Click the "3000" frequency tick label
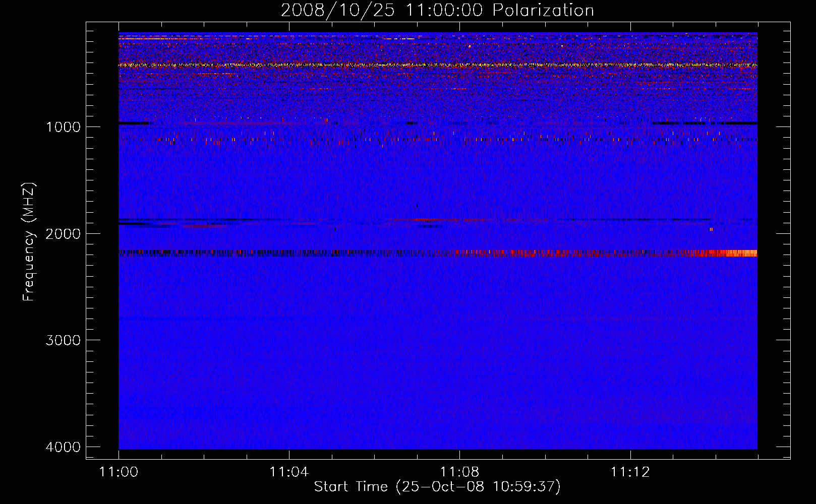Image resolution: width=816 pixels, height=504 pixels. coord(63,340)
